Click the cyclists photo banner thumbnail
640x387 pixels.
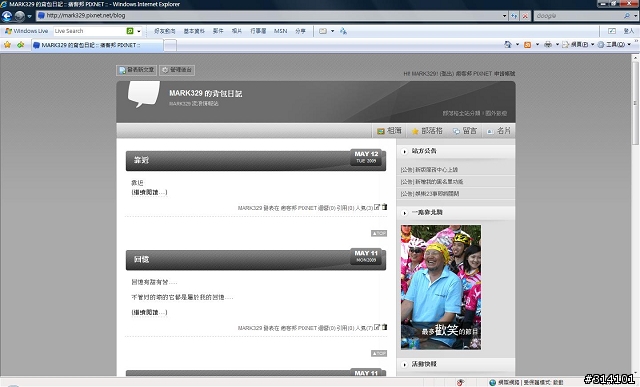click(441, 287)
